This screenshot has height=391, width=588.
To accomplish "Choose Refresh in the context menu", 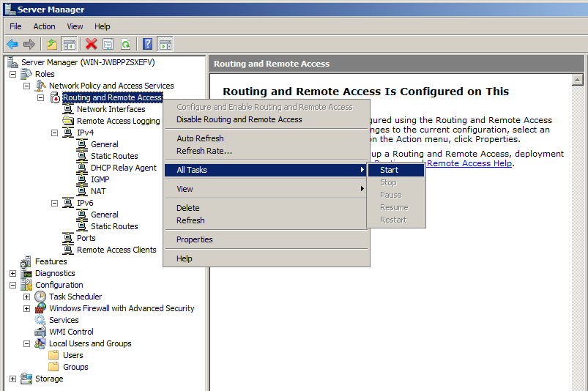I will (267, 220).
